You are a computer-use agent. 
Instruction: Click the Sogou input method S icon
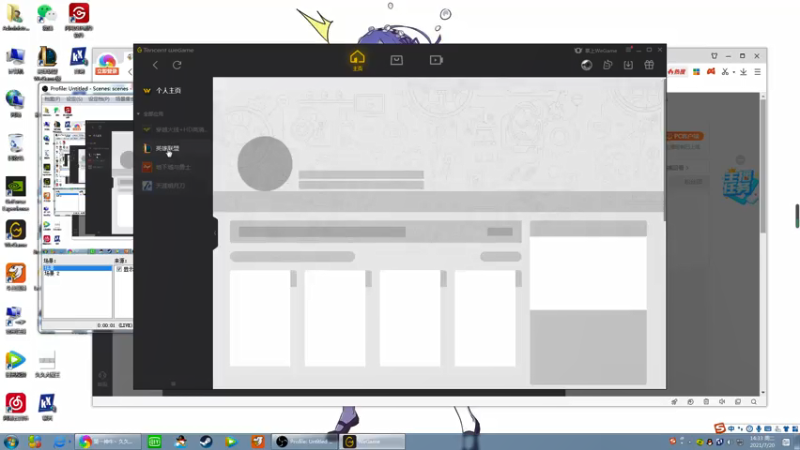719,428
